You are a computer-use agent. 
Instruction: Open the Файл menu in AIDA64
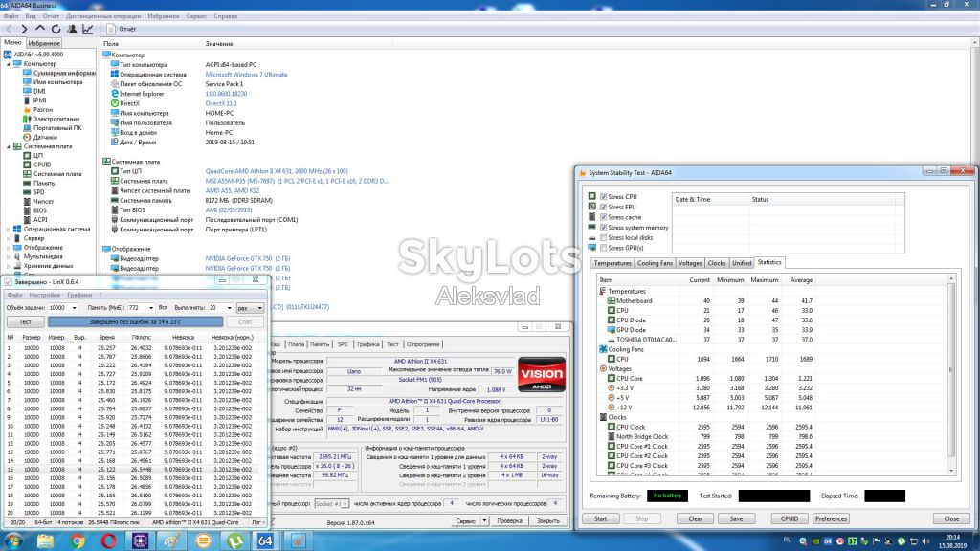(11, 16)
